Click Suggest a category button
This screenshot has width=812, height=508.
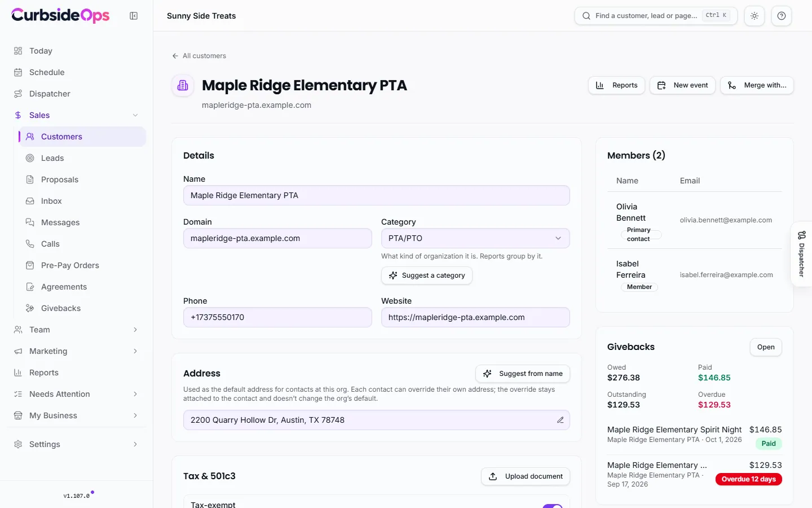coord(427,275)
